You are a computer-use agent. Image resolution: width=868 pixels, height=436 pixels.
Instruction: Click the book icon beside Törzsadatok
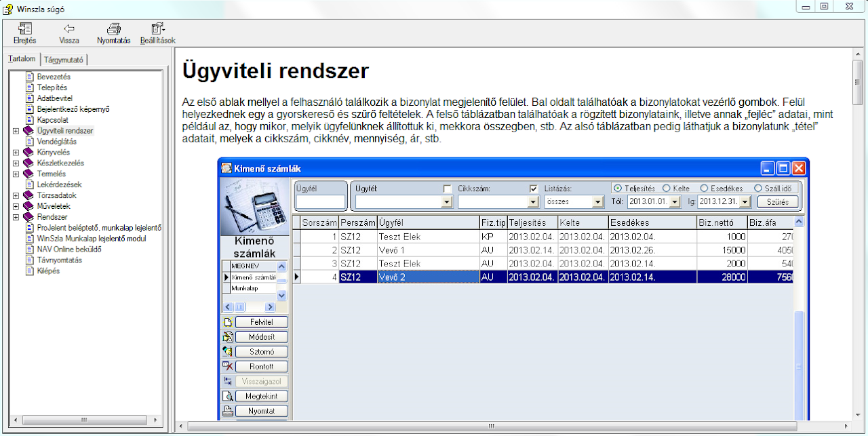point(28,195)
